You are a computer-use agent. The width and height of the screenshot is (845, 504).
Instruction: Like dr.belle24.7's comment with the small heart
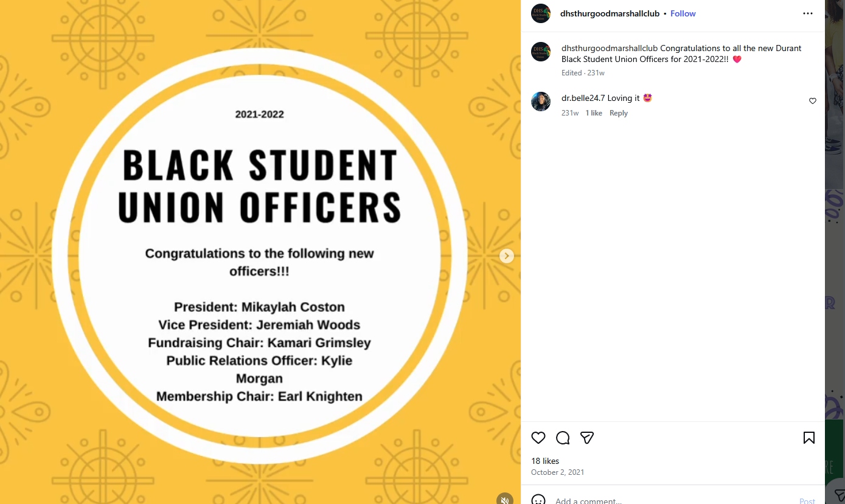pos(813,101)
